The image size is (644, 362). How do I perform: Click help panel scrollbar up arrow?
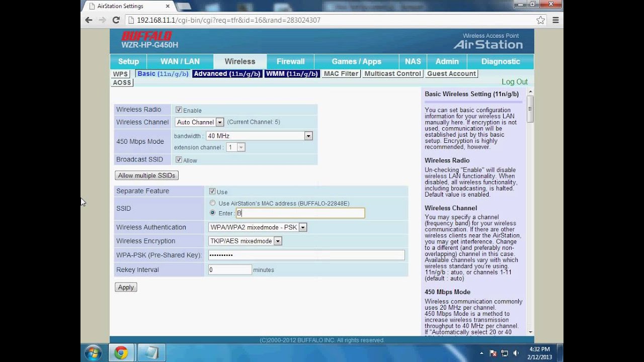click(530, 92)
